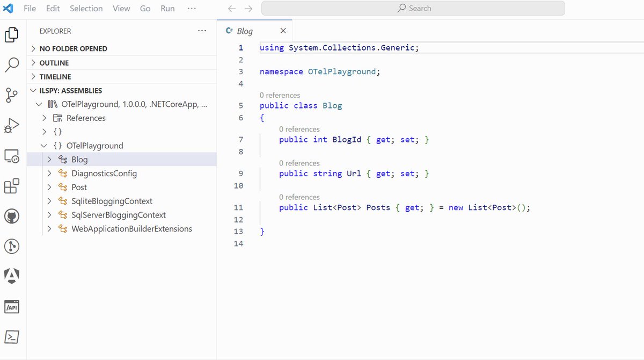Viewport: 644px width, 360px height.
Task: Expand the OUTLINE section
Action: (33, 63)
